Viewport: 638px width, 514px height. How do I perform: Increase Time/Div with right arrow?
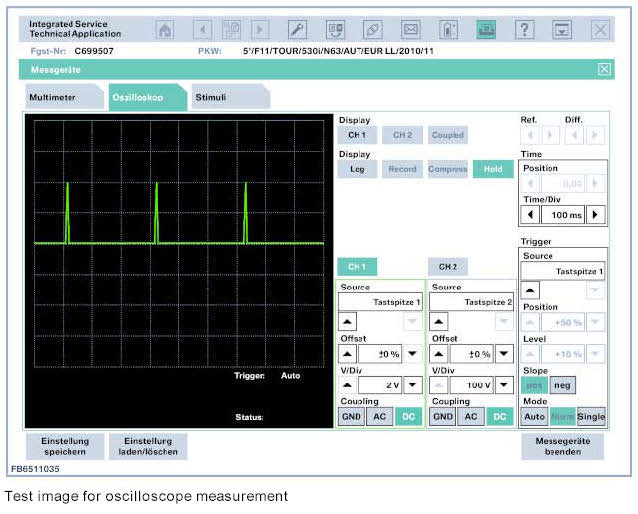pyautogui.click(x=596, y=214)
